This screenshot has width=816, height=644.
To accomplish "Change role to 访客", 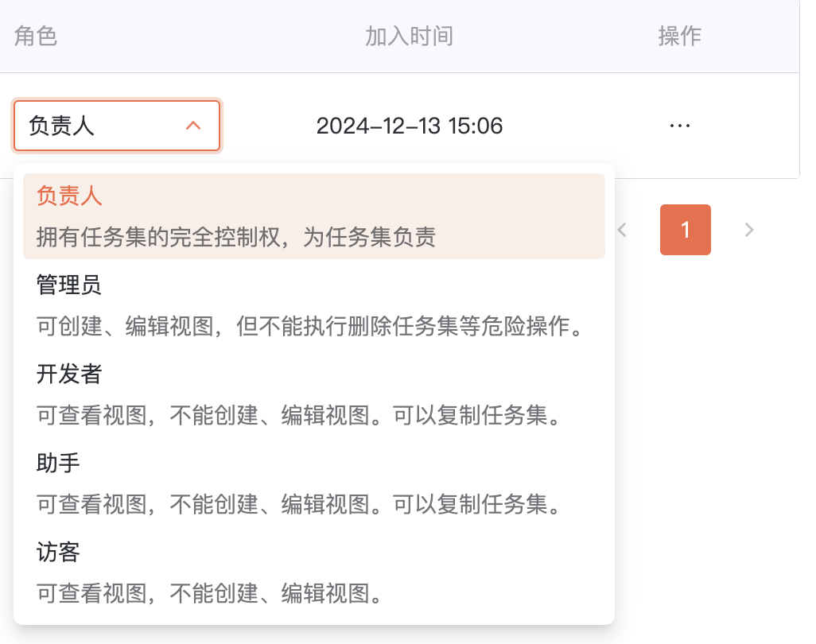I will coord(59,552).
